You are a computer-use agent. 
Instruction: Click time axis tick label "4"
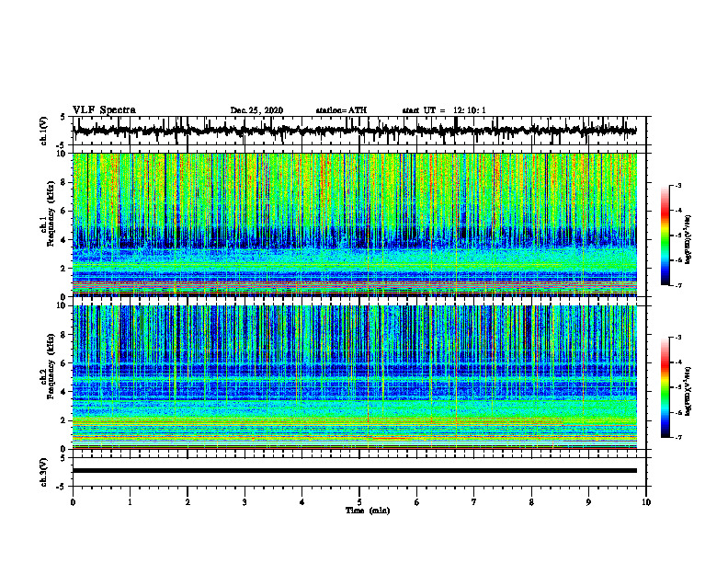point(302,502)
